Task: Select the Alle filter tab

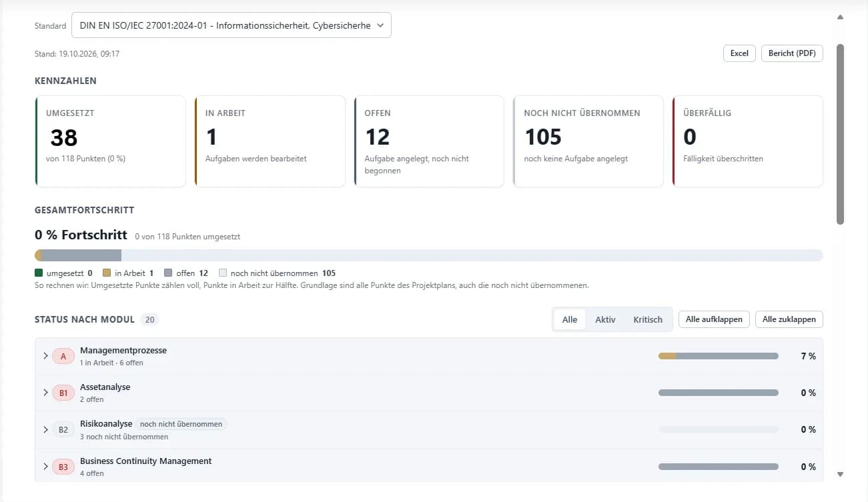Action: coord(570,319)
